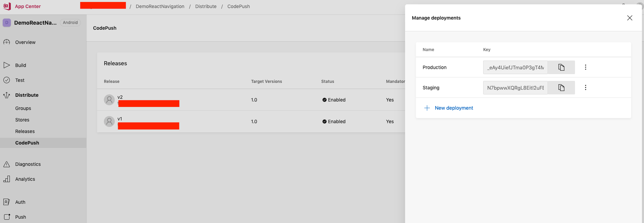
Task: Close the Manage deployments panel
Action: pos(630,18)
